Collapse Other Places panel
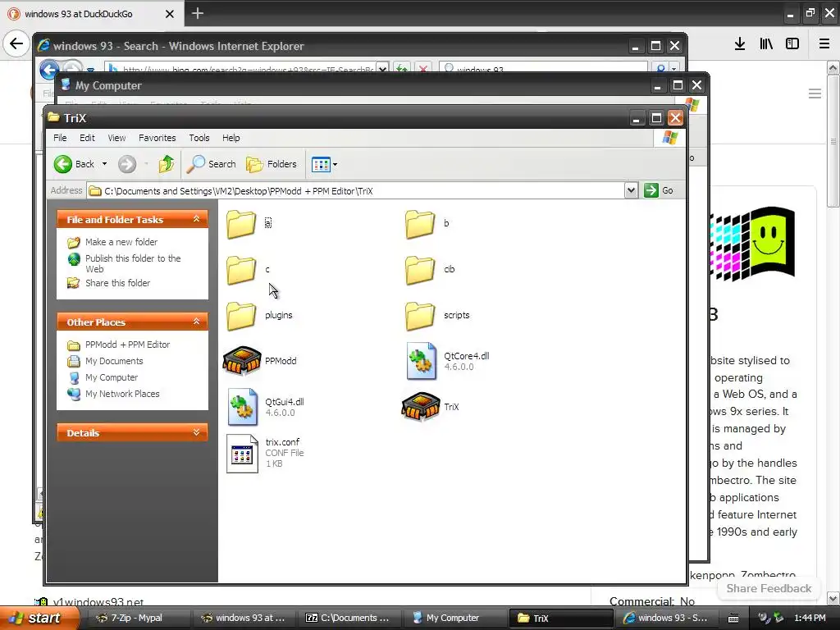Viewport: 840px width, 630px height. (197, 322)
